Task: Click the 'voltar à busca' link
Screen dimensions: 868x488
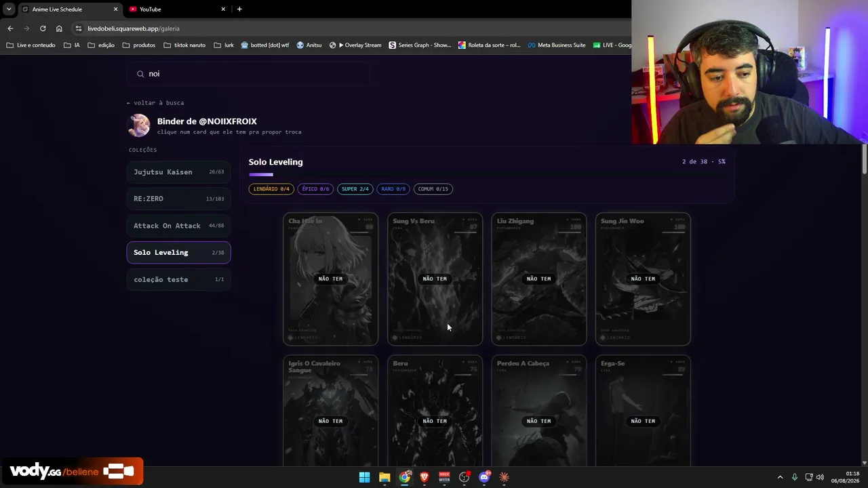Action: (155, 103)
